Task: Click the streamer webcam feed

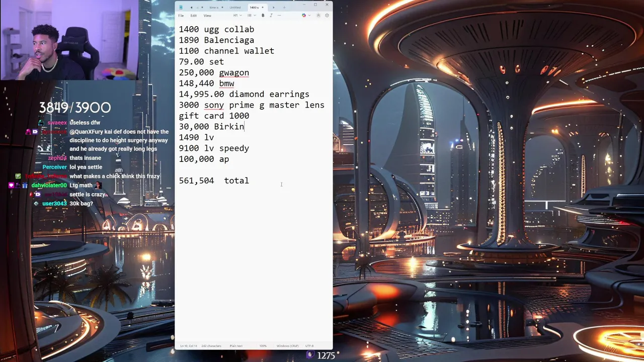Action: [x=69, y=40]
